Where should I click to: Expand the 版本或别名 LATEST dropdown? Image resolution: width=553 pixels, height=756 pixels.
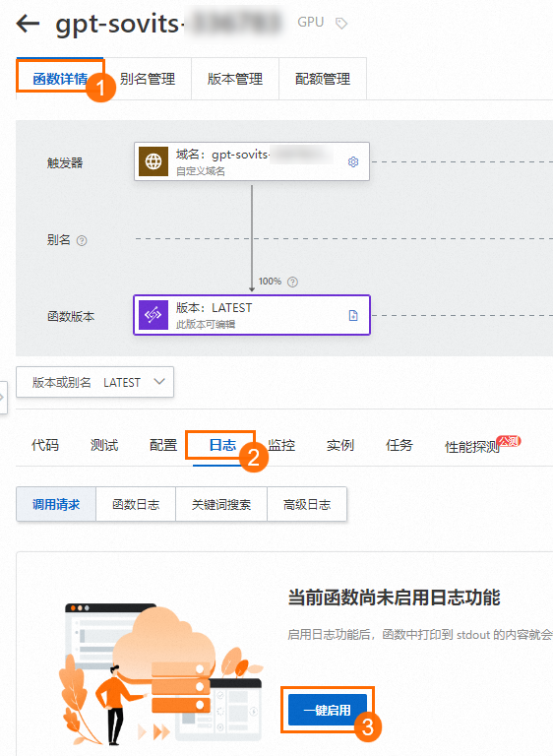coord(95,382)
